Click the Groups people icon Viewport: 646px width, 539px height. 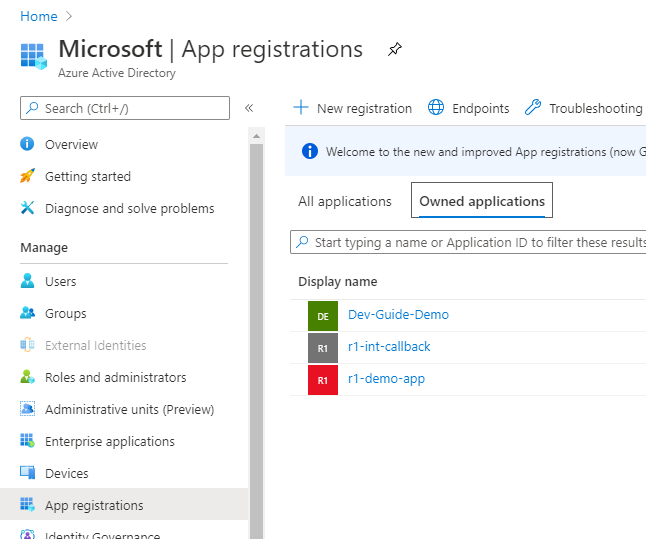tap(27, 313)
